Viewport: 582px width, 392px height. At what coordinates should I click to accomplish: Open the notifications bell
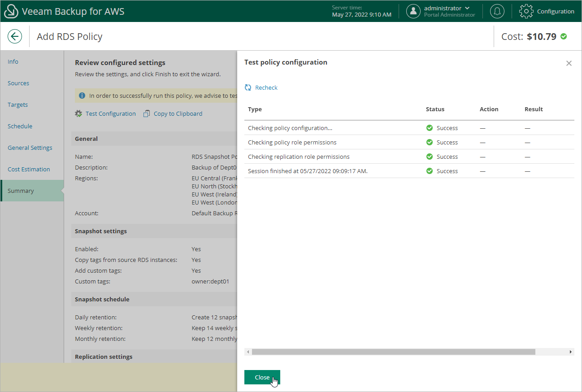click(x=497, y=11)
